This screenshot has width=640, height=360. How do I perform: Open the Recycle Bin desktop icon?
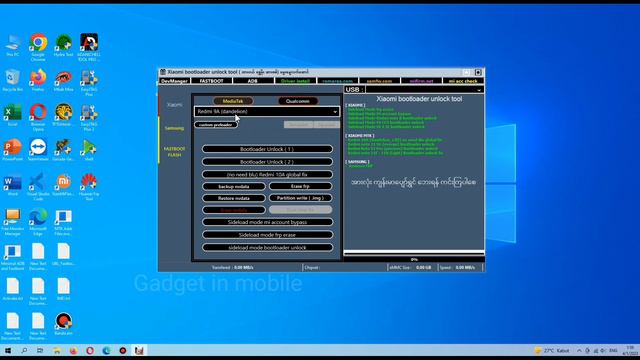13,80
